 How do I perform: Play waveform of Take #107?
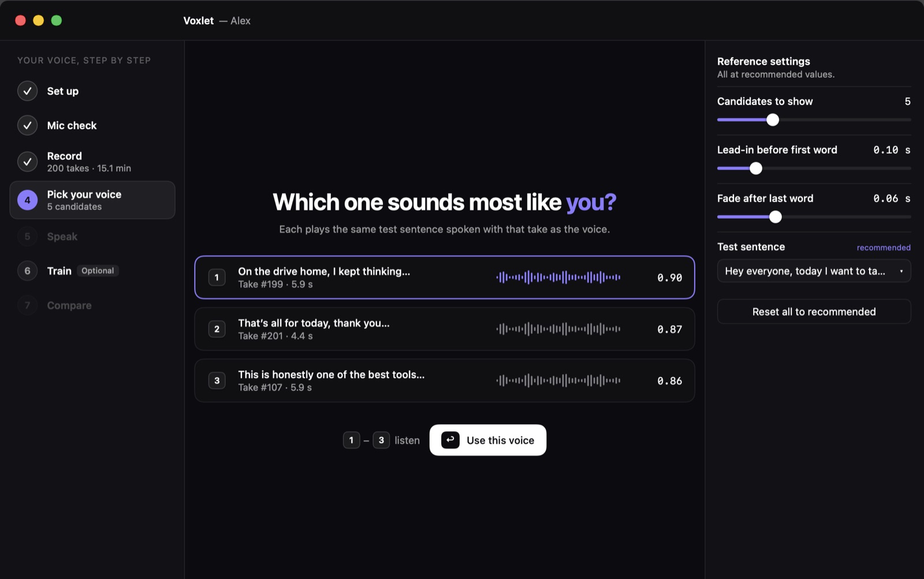coord(558,381)
